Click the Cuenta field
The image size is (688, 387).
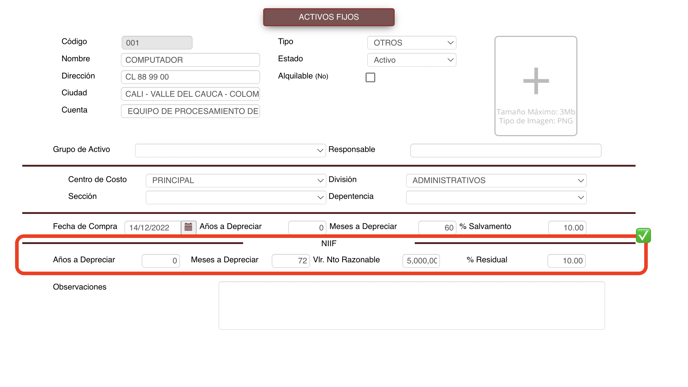[190, 111]
